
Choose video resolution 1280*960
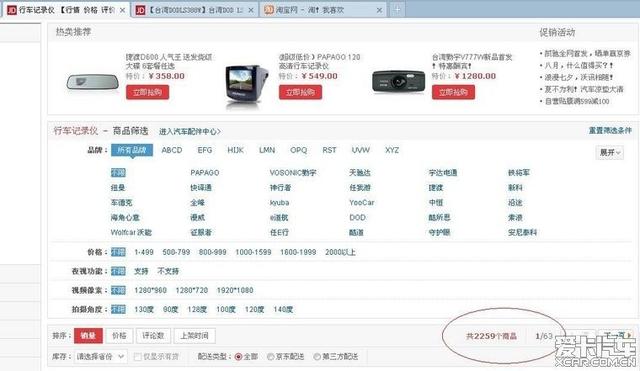151,290
